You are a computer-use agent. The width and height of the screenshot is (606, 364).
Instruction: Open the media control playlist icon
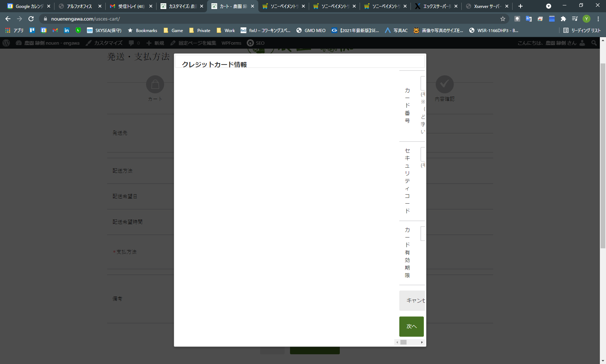575,19
